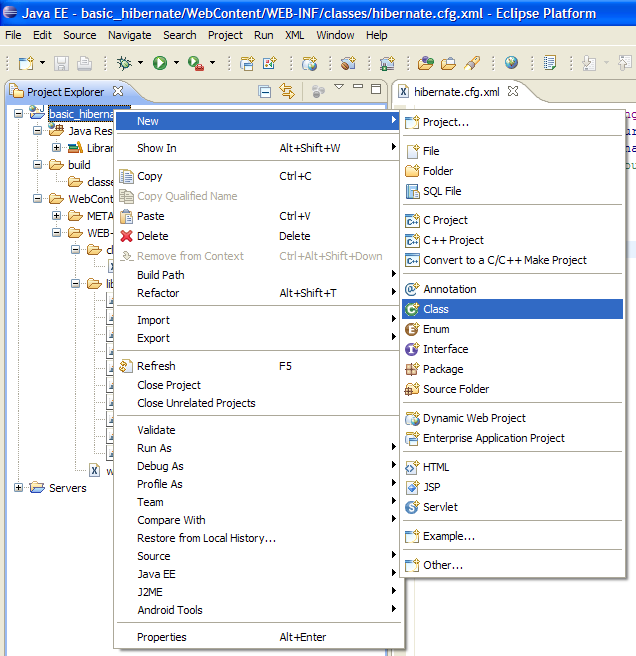Click Delete in the context menu
Screen dimensions: 636x656
point(258,236)
